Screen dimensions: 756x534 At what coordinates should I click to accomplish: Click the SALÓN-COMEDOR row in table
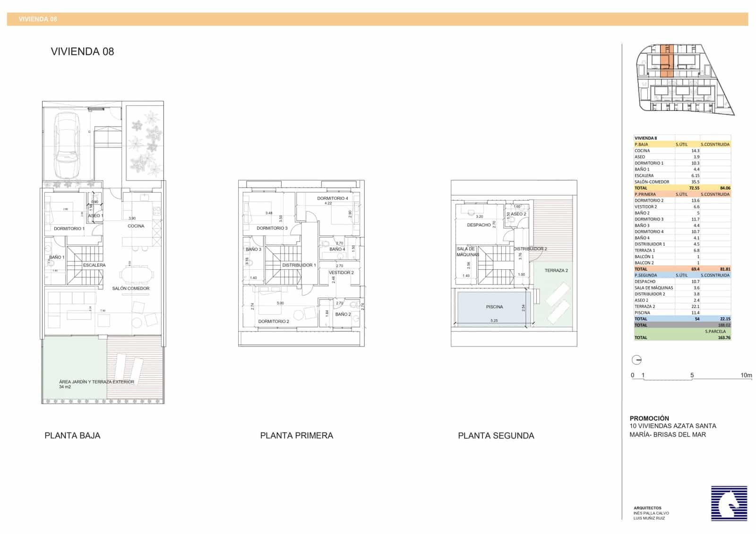tap(682, 182)
